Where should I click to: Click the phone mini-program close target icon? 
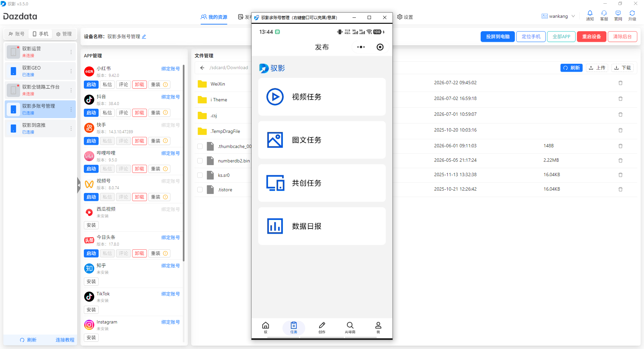(x=380, y=47)
